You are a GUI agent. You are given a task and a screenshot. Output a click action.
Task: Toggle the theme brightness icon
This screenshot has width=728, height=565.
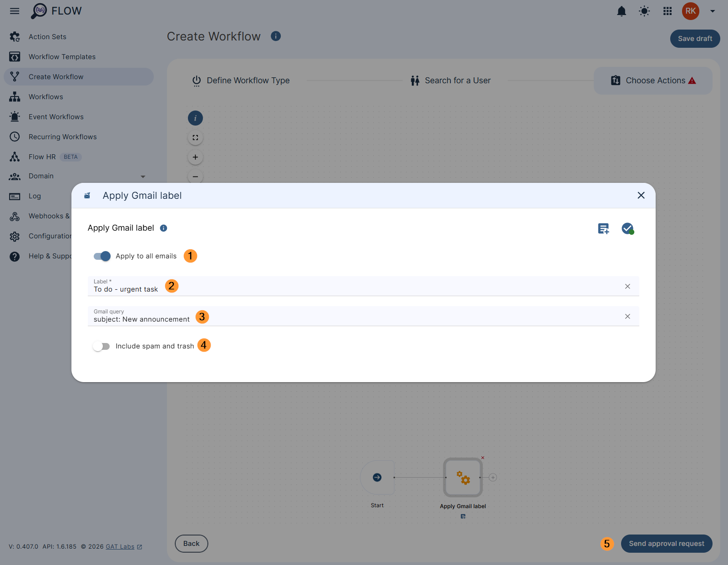point(644,11)
